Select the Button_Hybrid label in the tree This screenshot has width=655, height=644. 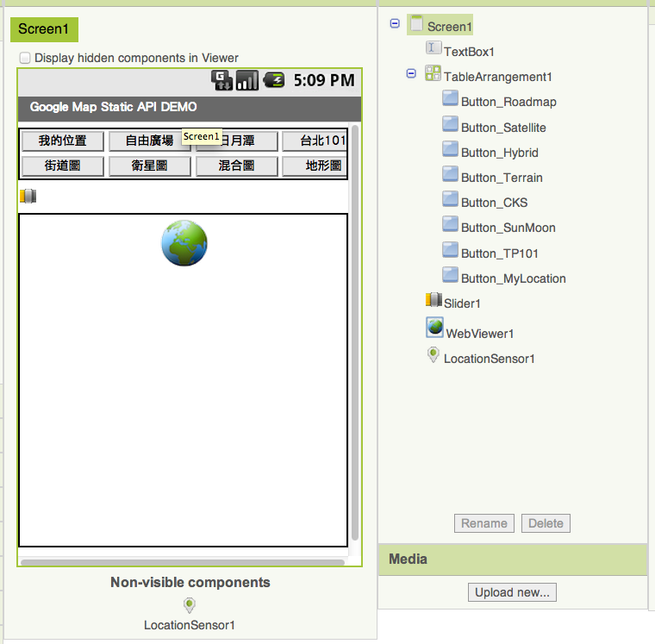(x=500, y=153)
